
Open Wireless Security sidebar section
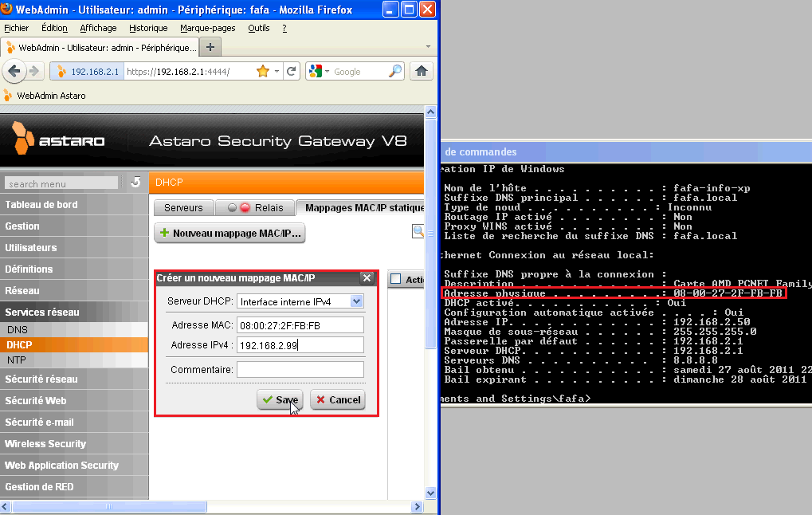tap(74, 443)
